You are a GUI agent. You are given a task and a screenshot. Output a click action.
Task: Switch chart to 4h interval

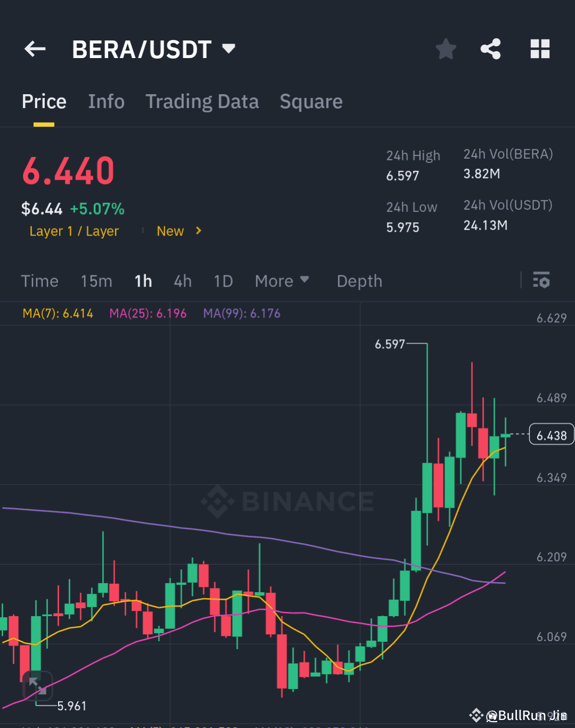[x=183, y=281]
